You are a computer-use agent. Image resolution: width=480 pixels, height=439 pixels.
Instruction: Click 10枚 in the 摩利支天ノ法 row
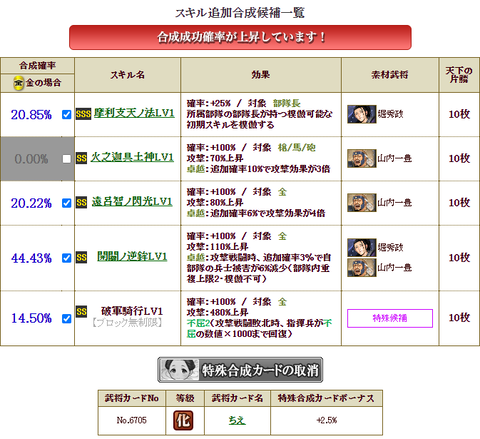[x=459, y=114]
